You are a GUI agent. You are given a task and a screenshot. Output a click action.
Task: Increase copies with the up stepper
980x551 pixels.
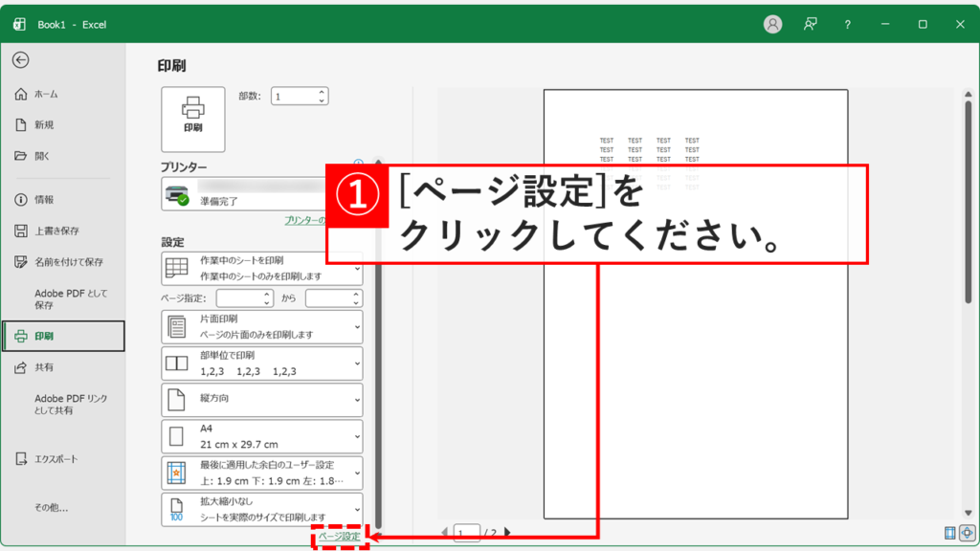(x=322, y=93)
